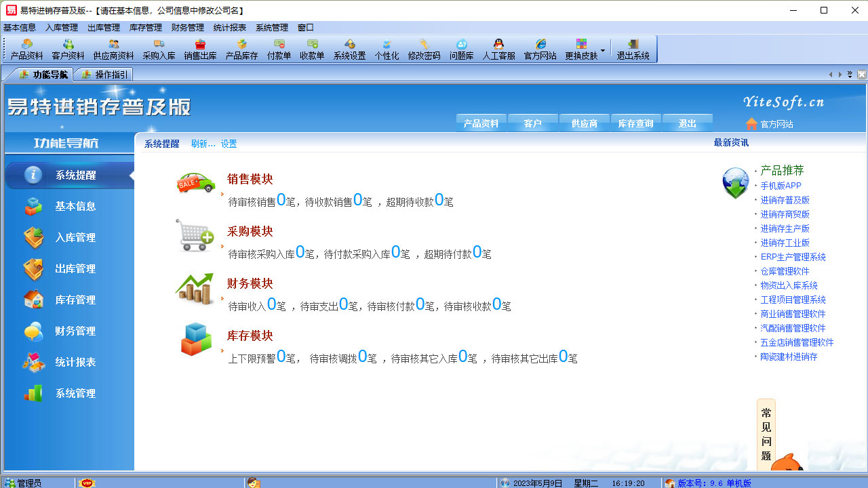Open 客户资料 toolbar icon
868x488 pixels.
[68, 49]
